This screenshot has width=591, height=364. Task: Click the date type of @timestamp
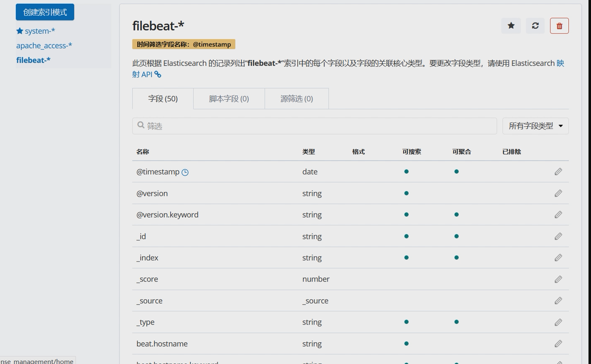pyautogui.click(x=310, y=172)
